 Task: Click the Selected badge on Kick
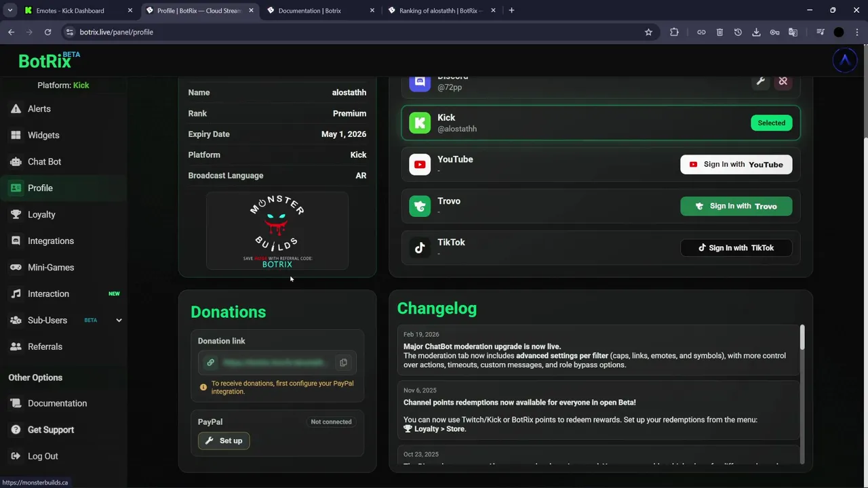coord(771,123)
